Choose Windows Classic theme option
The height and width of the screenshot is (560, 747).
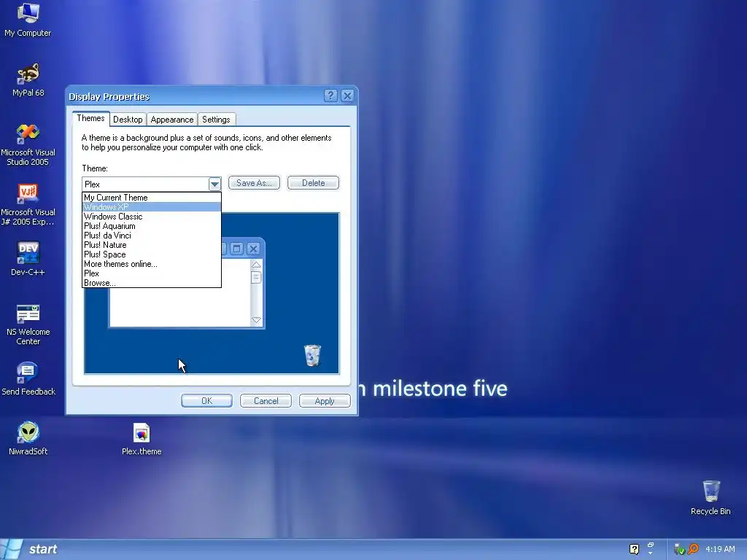click(152, 216)
